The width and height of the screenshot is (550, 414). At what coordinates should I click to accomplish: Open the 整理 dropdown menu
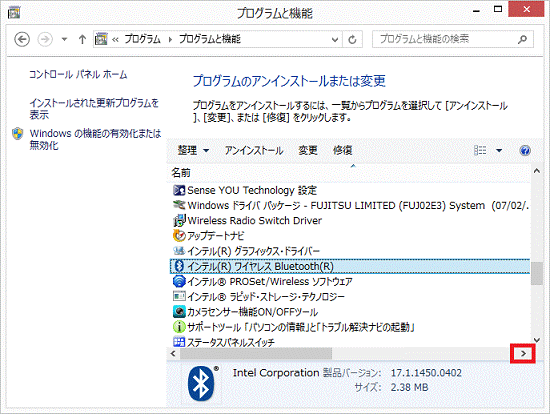(x=193, y=151)
